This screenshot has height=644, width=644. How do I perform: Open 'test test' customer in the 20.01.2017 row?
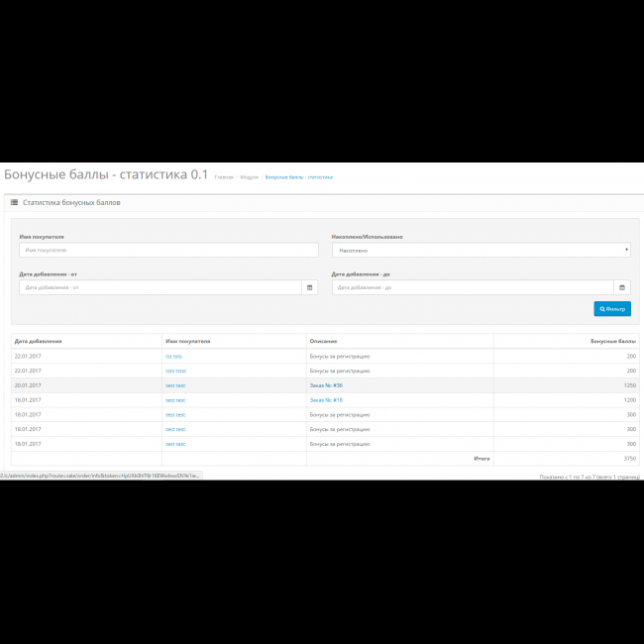(x=175, y=385)
